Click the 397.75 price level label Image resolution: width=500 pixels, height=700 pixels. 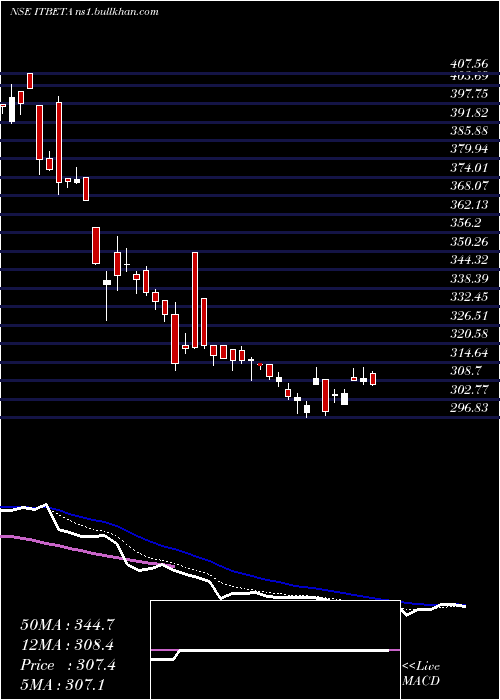(x=469, y=95)
